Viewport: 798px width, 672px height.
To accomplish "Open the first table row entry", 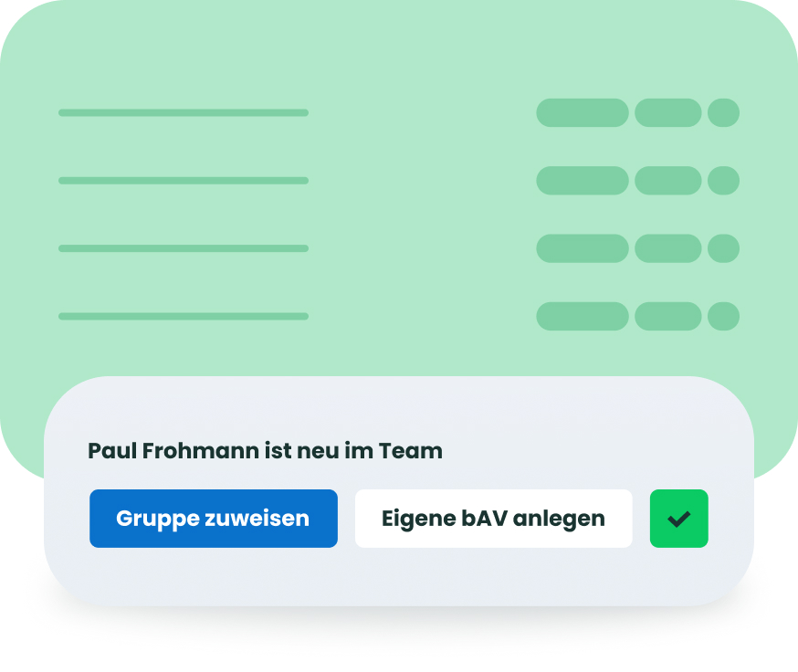I will click(183, 112).
